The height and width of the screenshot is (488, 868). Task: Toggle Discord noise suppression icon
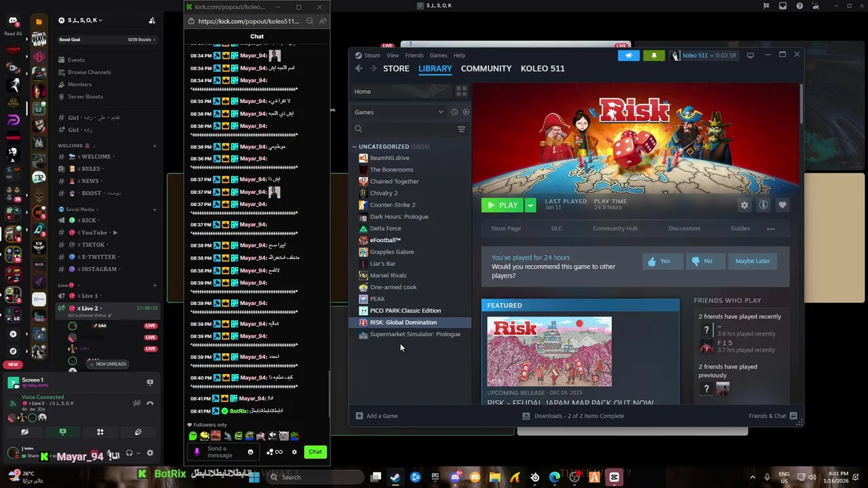click(x=136, y=403)
